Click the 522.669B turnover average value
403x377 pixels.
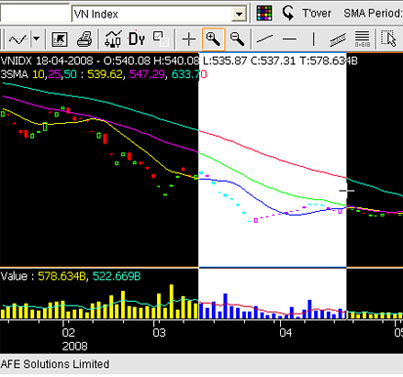tap(116, 276)
